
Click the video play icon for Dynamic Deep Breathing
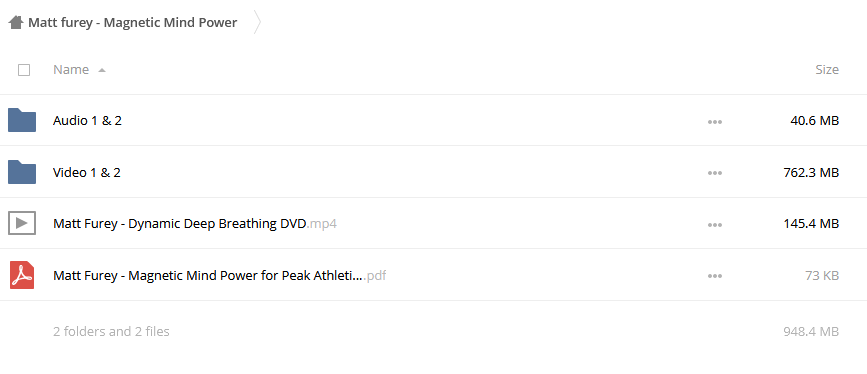(22, 224)
